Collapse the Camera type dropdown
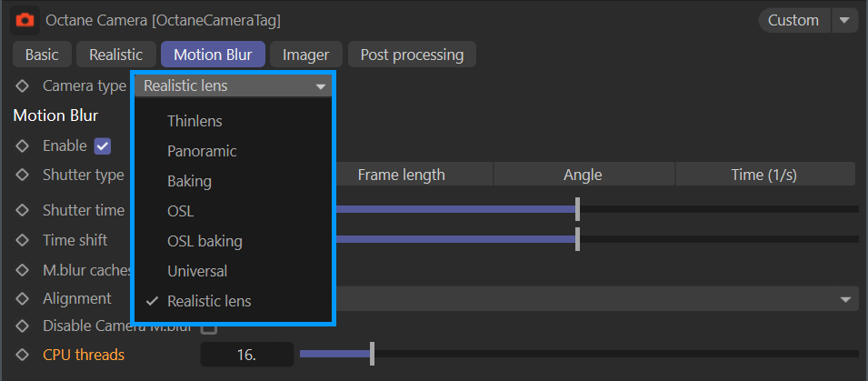The height and width of the screenshot is (381, 868). (x=321, y=86)
